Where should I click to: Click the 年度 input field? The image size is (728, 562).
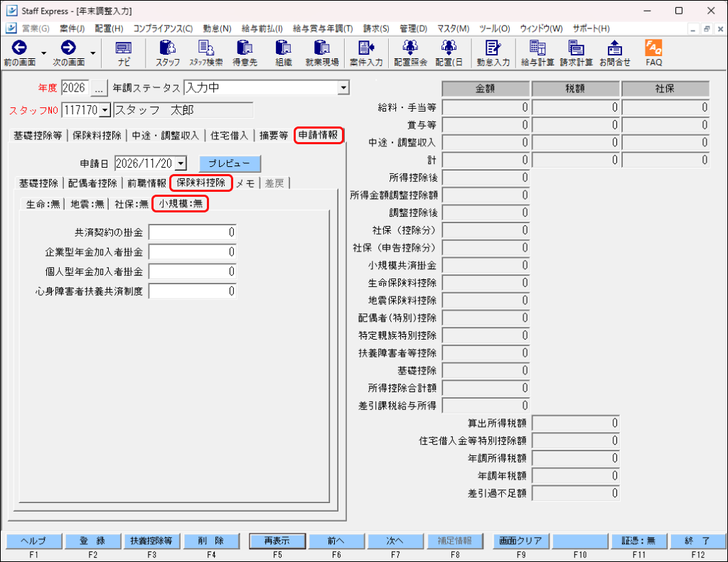(75, 87)
